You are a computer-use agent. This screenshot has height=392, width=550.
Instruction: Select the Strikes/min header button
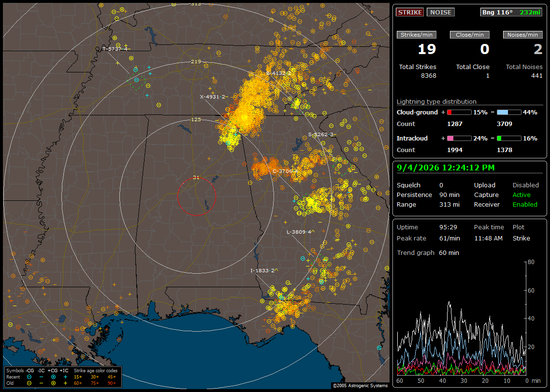click(416, 35)
